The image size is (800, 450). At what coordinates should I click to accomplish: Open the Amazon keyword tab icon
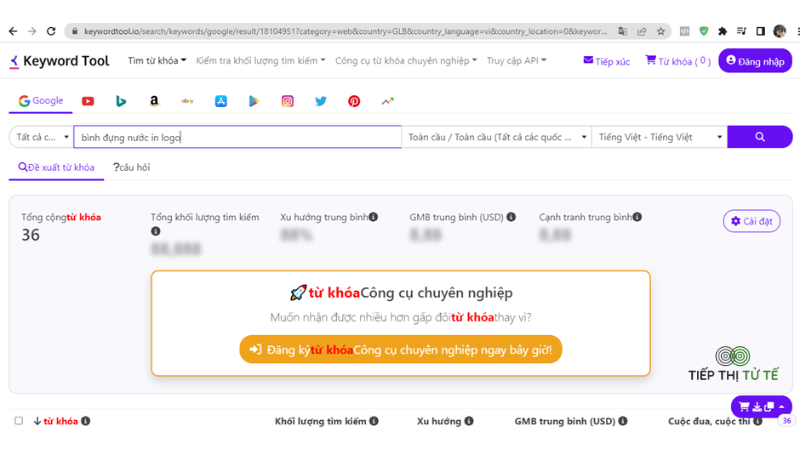(154, 101)
